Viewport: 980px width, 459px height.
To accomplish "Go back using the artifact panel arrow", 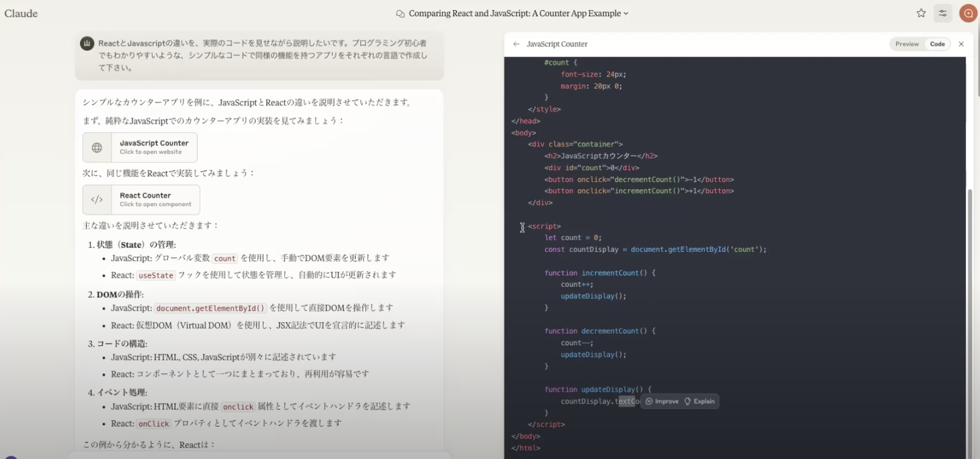I will pyautogui.click(x=516, y=44).
